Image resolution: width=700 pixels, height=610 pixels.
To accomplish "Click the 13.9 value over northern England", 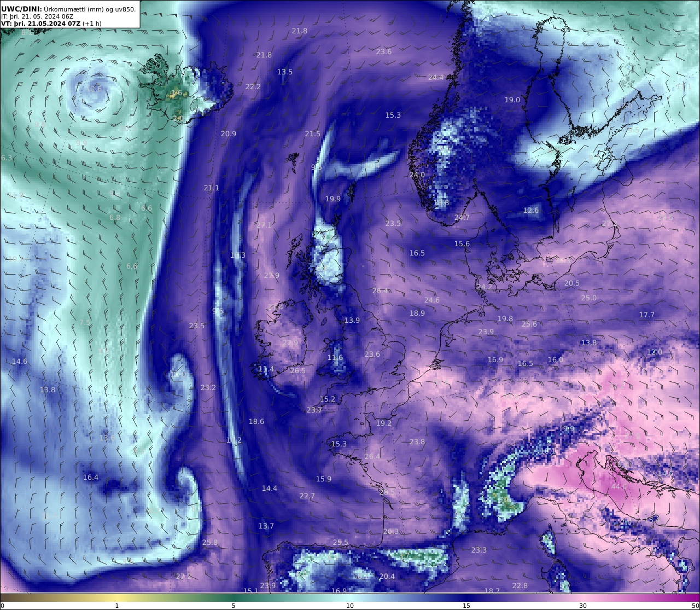I will click(352, 321).
